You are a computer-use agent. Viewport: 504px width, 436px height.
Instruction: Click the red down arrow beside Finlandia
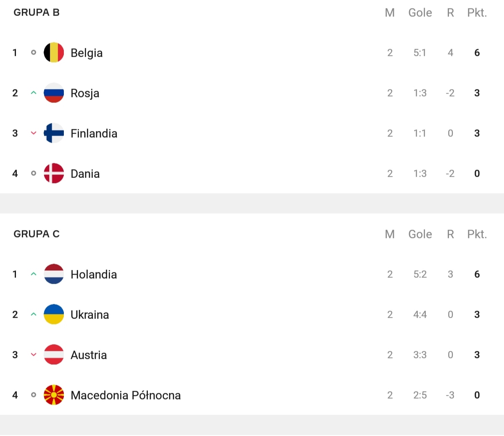34,133
